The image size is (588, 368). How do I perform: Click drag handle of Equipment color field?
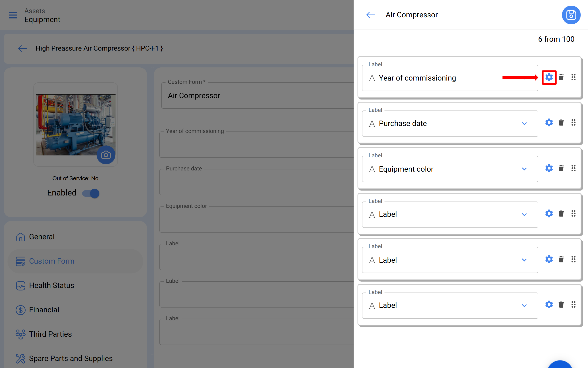(573, 168)
